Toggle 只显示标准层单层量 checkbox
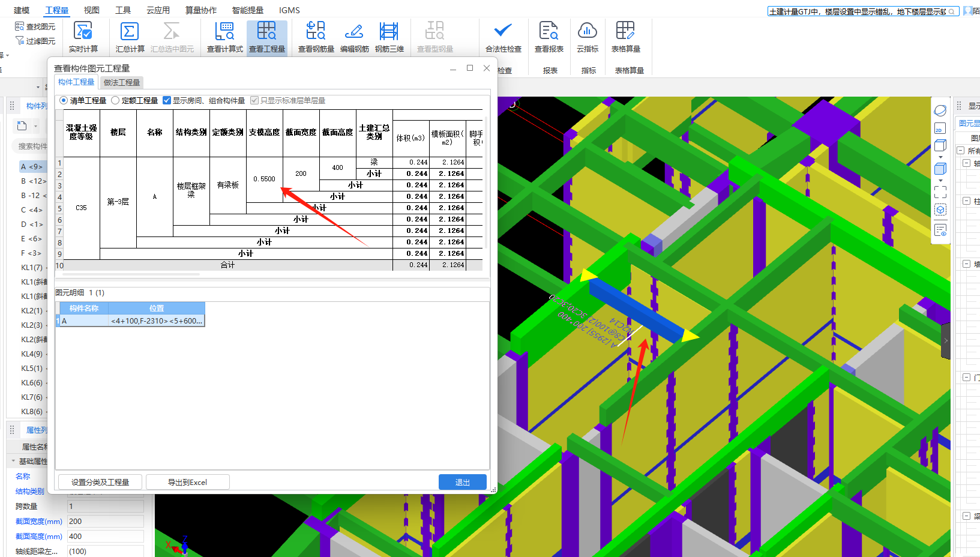The height and width of the screenshot is (557, 980). (254, 100)
